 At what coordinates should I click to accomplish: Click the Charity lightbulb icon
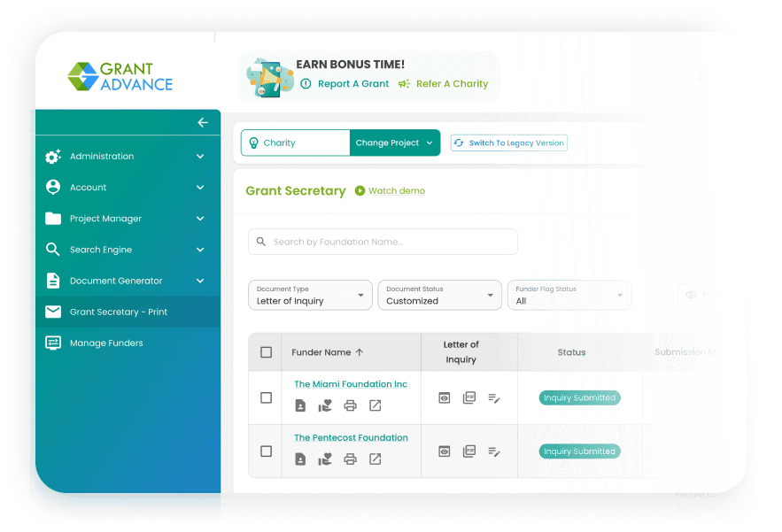point(253,143)
